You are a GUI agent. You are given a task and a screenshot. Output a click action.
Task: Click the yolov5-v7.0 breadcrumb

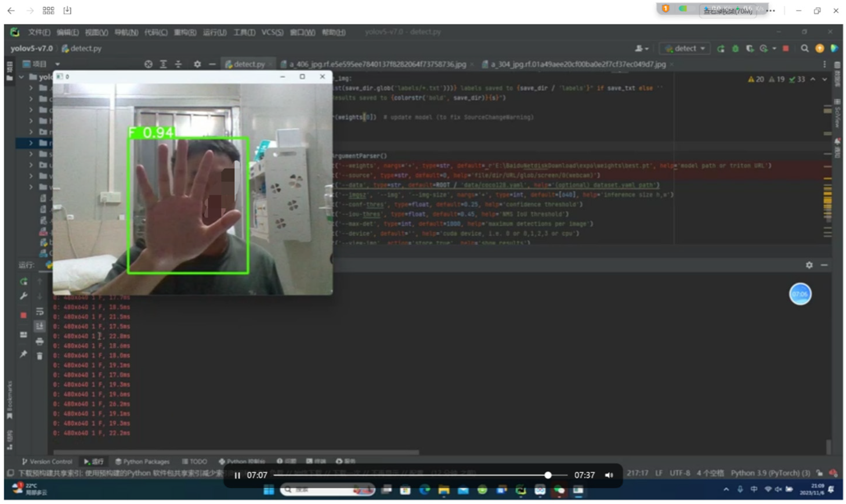point(31,48)
